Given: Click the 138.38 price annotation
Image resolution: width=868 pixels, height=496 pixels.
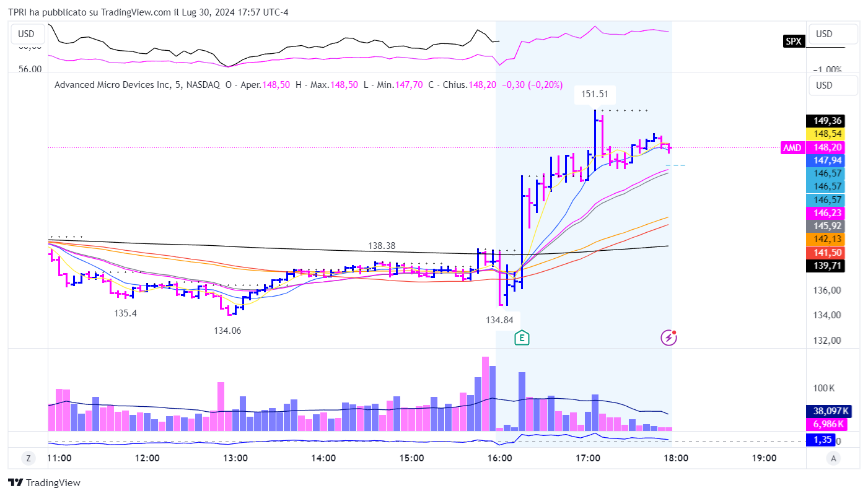Looking at the screenshot, I should tap(382, 246).
